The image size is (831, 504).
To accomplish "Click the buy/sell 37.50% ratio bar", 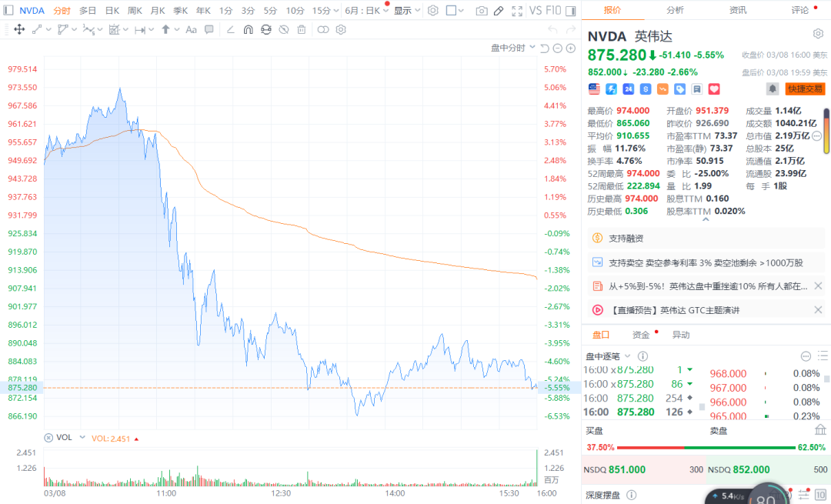I will point(706,447).
